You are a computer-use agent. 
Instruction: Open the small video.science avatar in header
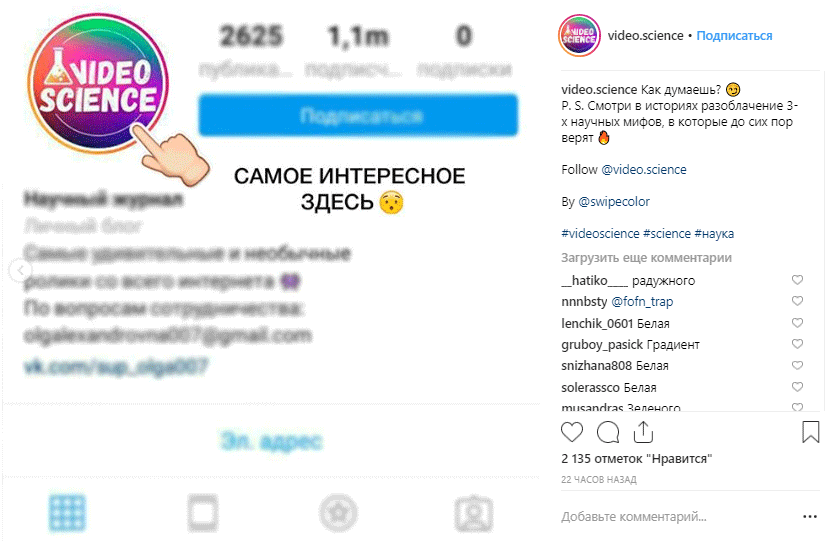tap(579, 35)
